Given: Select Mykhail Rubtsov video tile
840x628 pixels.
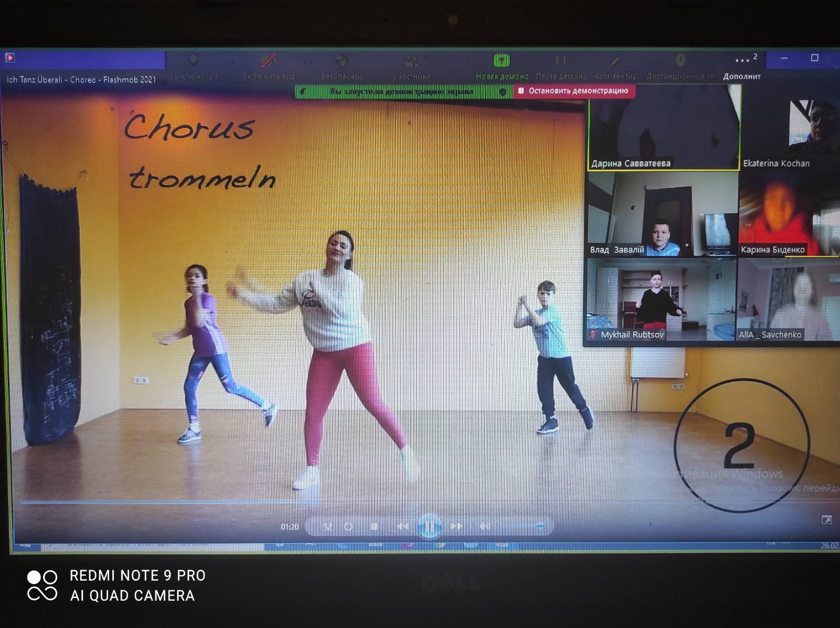Looking at the screenshot, I should tap(662, 300).
